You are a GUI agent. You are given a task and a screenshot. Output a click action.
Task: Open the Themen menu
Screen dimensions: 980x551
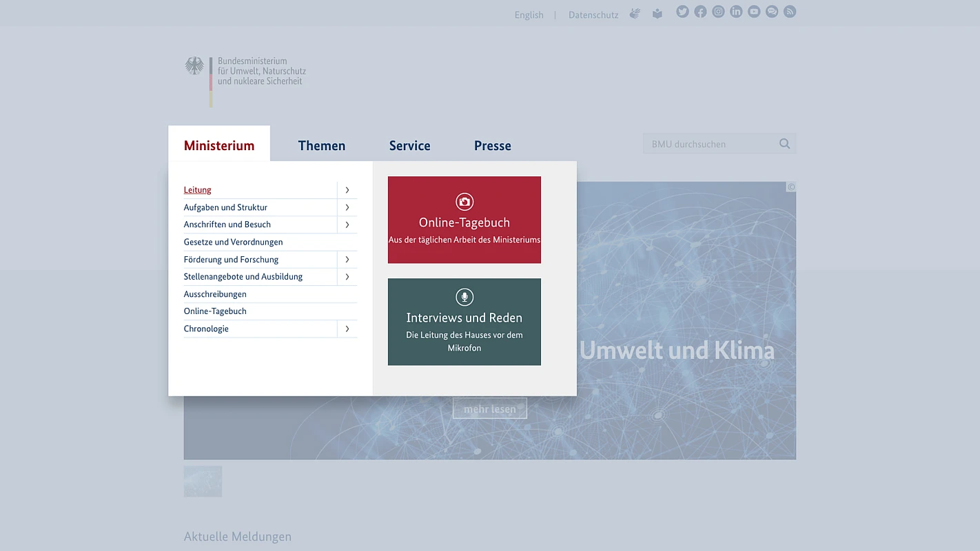click(322, 145)
